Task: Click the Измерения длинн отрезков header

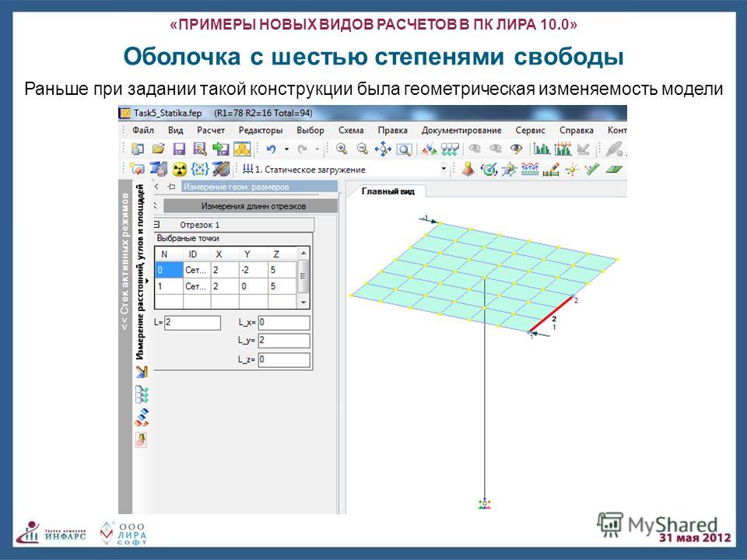Action: click(x=251, y=206)
